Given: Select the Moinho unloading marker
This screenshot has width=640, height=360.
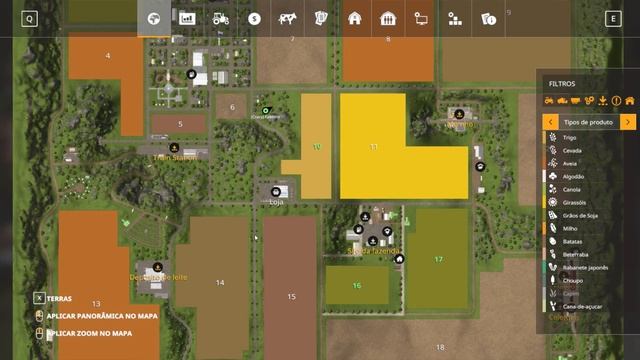Looking at the screenshot, I should [459, 114].
